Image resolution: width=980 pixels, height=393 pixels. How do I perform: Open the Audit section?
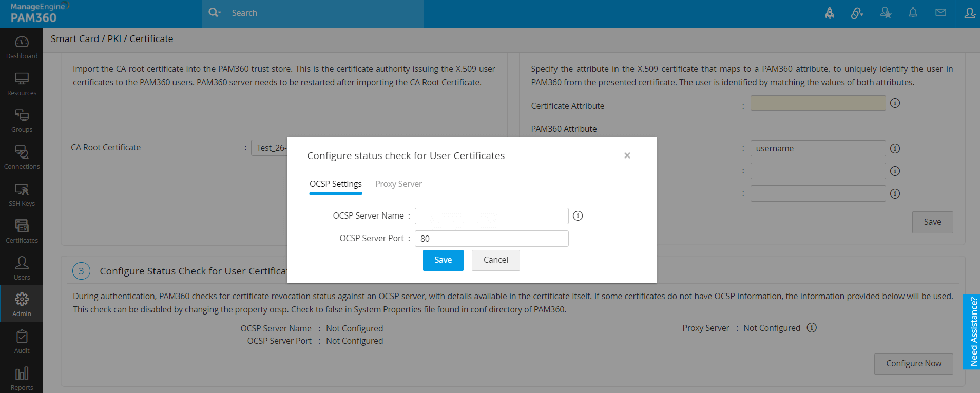coord(22,342)
